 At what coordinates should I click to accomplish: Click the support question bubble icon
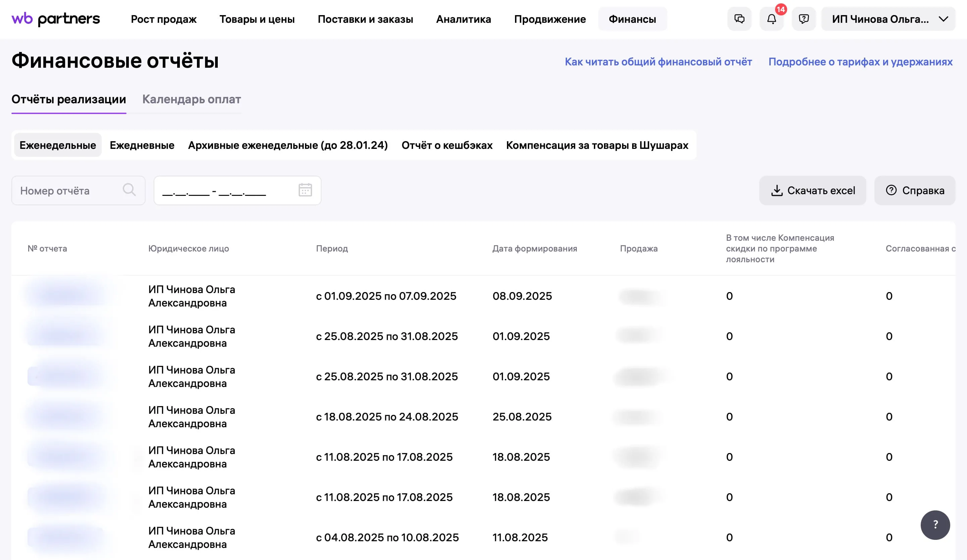804,19
